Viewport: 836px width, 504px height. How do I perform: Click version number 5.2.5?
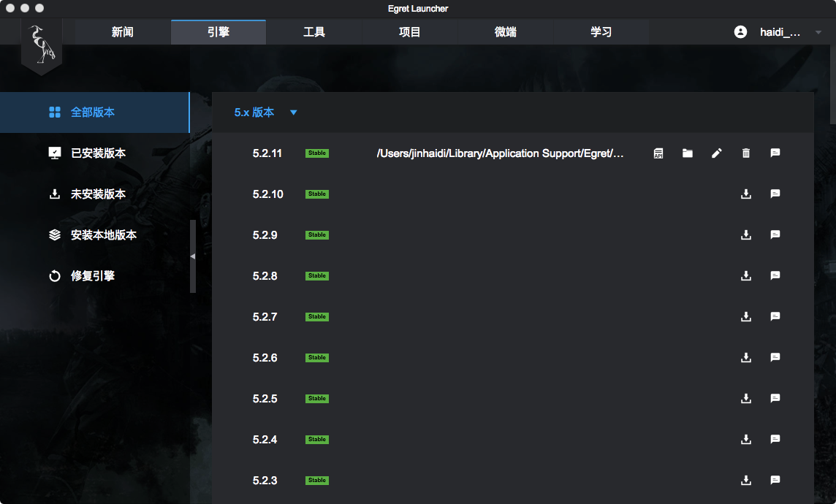265,399
